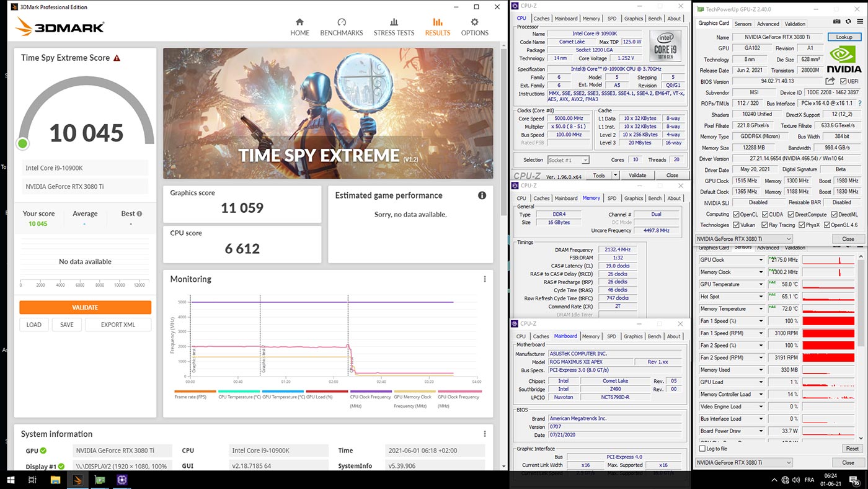Open the 3DMark Benchmarks section
The image size is (868, 489).
341,27
